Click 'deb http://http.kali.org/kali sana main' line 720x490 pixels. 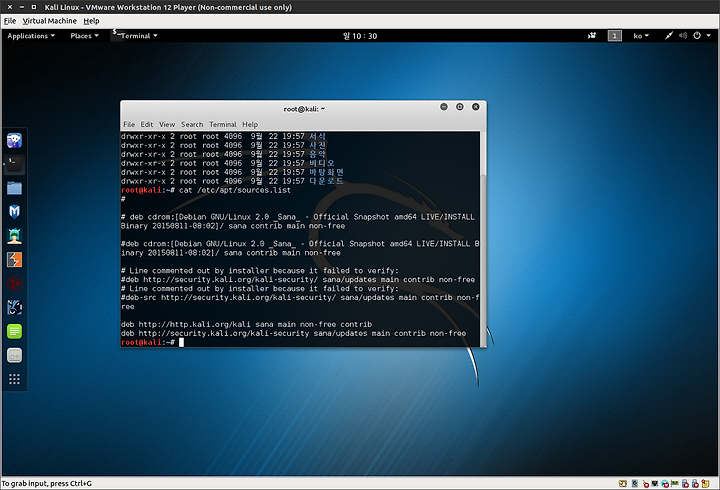click(x=247, y=324)
